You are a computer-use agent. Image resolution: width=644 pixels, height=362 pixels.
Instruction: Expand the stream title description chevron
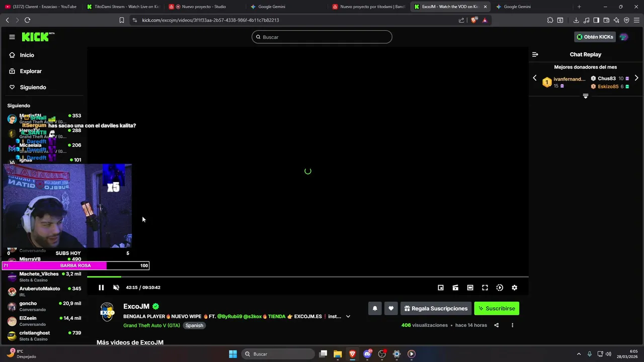(x=348, y=317)
